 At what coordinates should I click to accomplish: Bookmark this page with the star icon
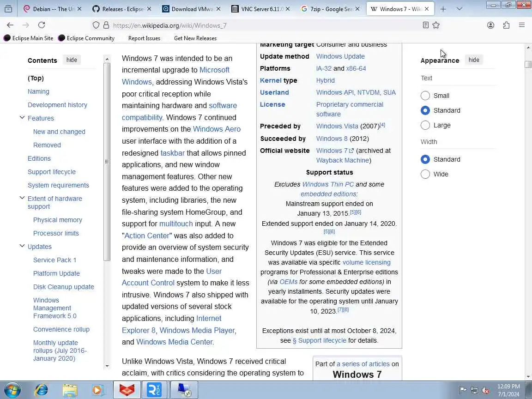[436, 25]
